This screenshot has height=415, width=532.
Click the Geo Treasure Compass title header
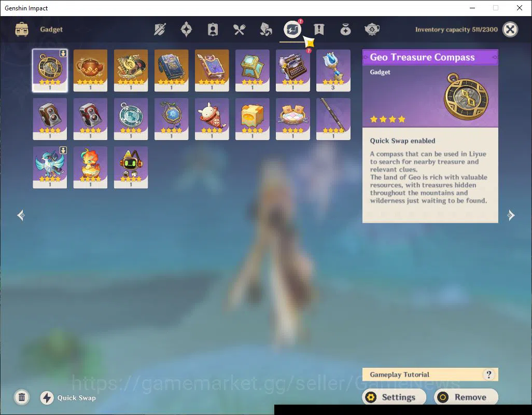tap(430, 58)
